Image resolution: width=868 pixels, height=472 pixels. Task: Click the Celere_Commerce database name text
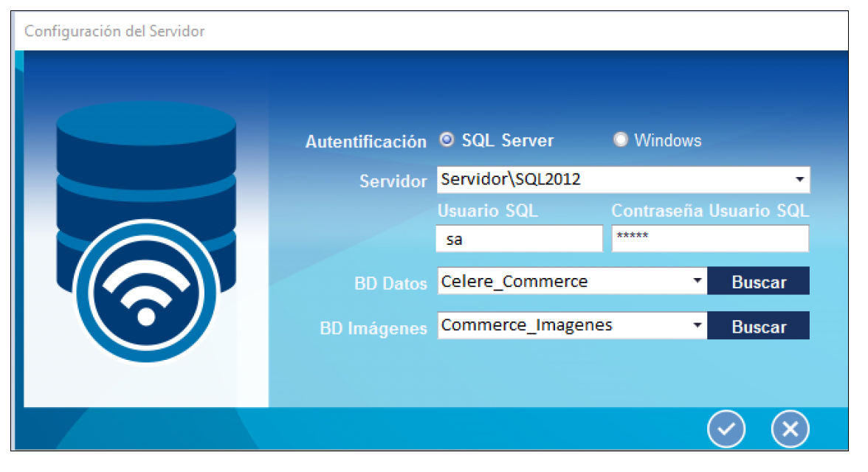[514, 281]
